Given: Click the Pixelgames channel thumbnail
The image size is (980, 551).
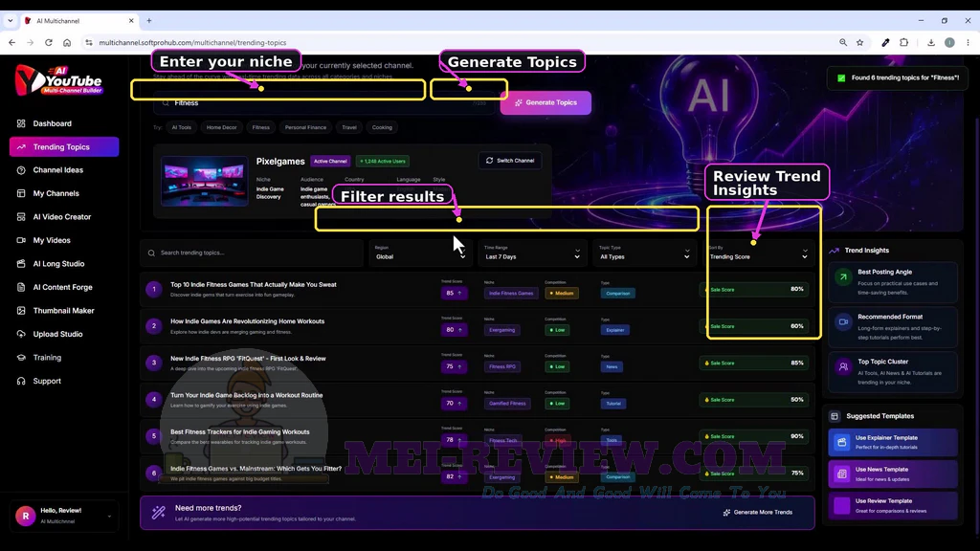Looking at the screenshot, I should click(x=205, y=181).
